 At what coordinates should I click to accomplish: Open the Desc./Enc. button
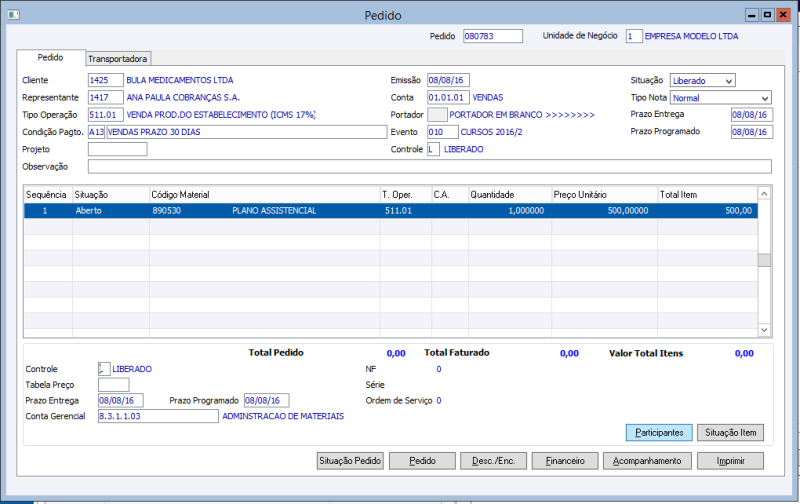click(493, 461)
